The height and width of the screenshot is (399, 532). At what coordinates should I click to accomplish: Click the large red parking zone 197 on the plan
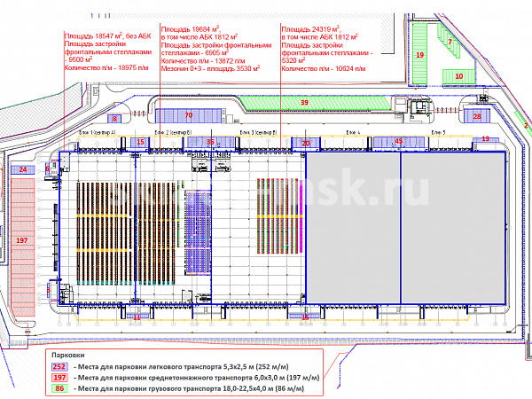[23, 247]
